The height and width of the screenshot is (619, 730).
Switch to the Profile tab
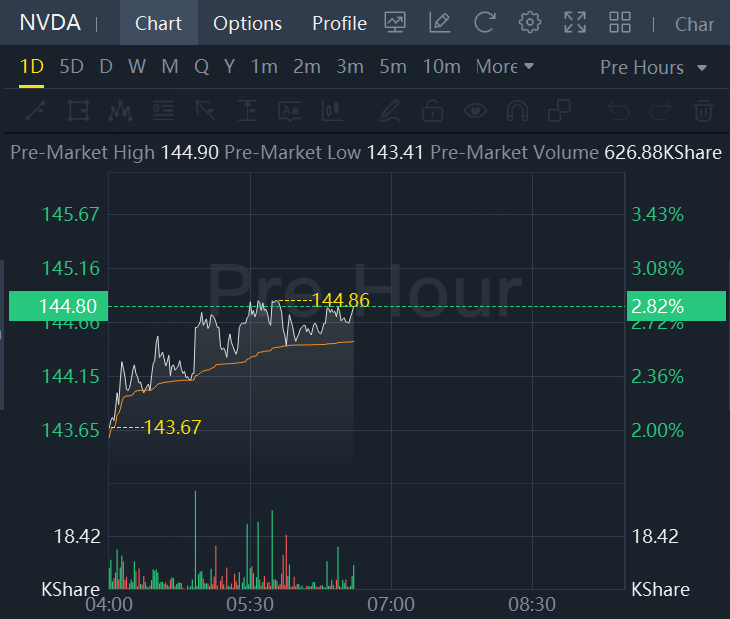click(339, 23)
